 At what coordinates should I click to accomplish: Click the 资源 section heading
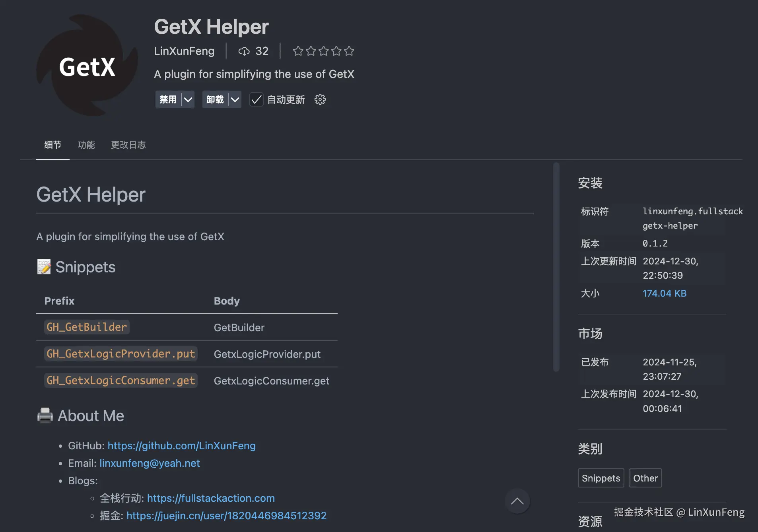coord(590,521)
